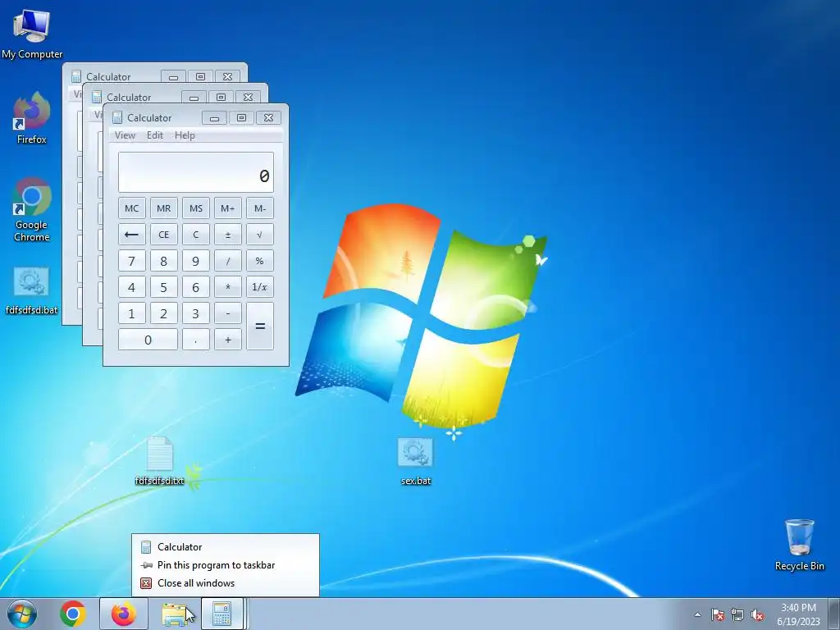
Task: Click the 1/x reciprocal button
Action: point(260,287)
